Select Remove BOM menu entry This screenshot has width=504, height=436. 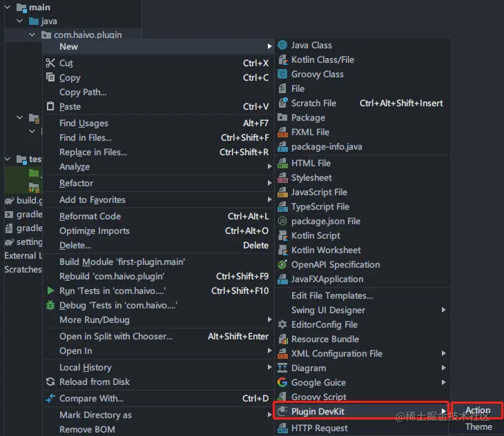(x=158, y=429)
